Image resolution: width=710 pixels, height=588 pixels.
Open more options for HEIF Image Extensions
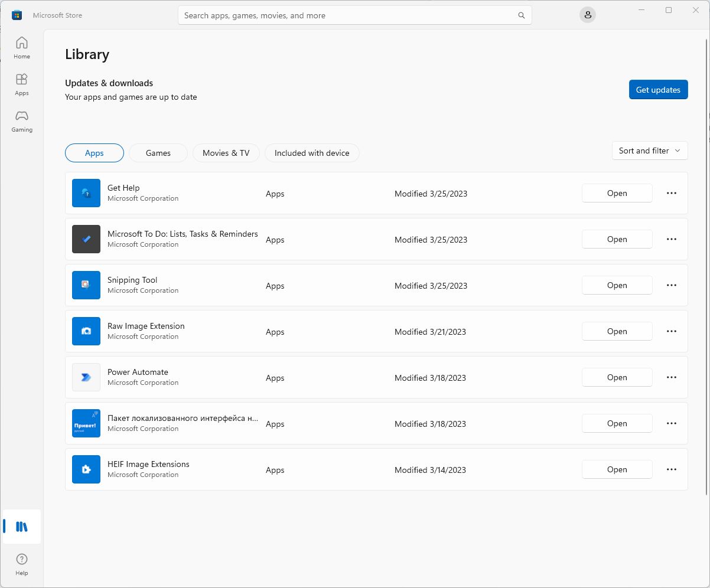pos(672,469)
